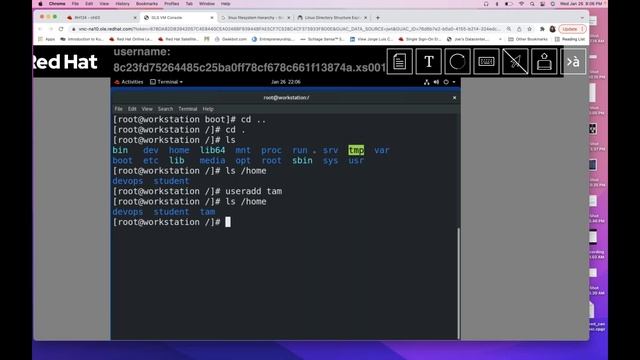Click the highlighted 'tmp' directory name

(x=356, y=150)
